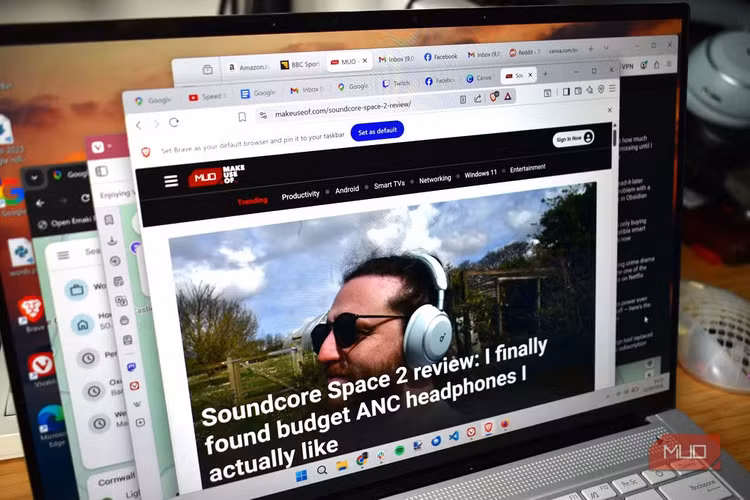The height and width of the screenshot is (500, 750).
Task: Bookmark the page via Brave's bookmark icon
Action: click(x=243, y=117)
